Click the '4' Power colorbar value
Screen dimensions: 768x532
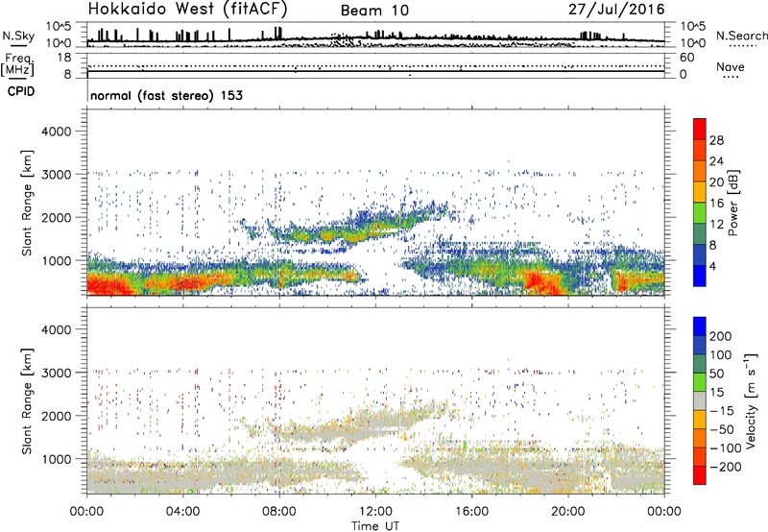(712, 266)
